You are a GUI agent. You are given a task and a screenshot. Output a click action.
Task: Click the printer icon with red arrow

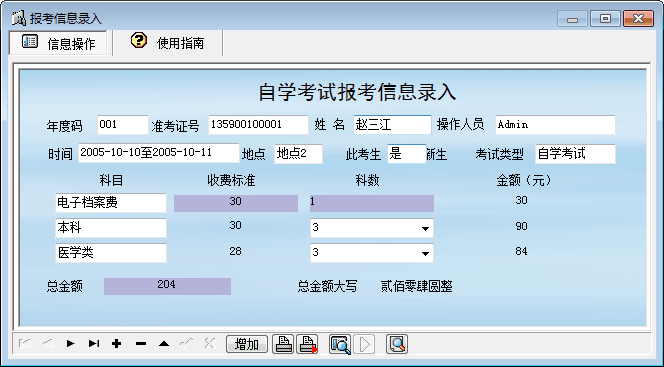tap(308, 344)
